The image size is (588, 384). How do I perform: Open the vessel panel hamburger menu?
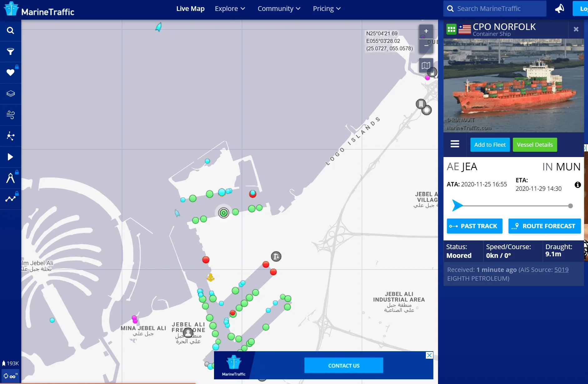(455, 144)
